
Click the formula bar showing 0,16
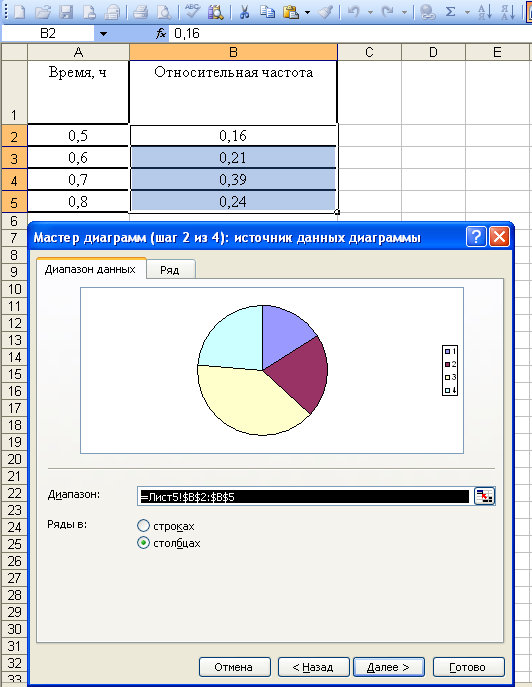tap(351, 33)
